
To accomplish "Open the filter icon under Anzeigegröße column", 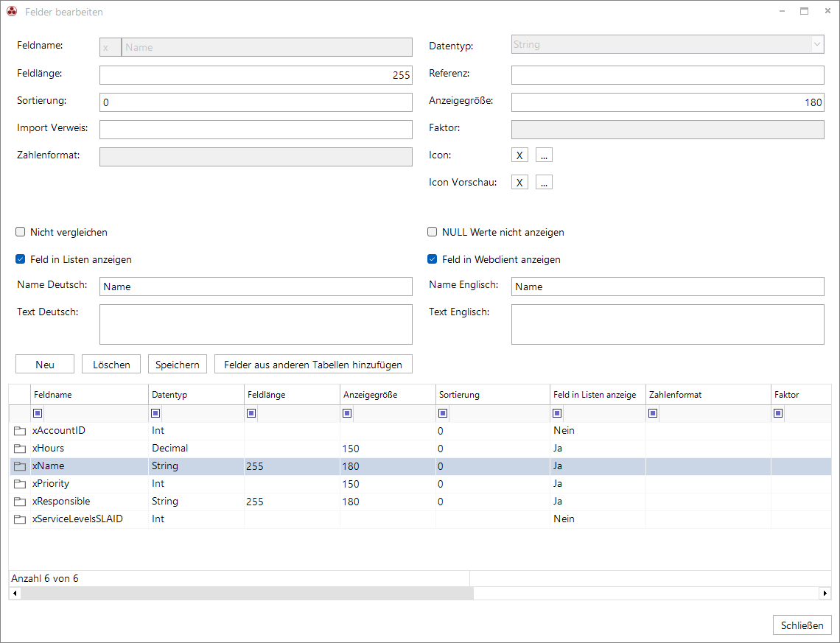I will 347,413.
